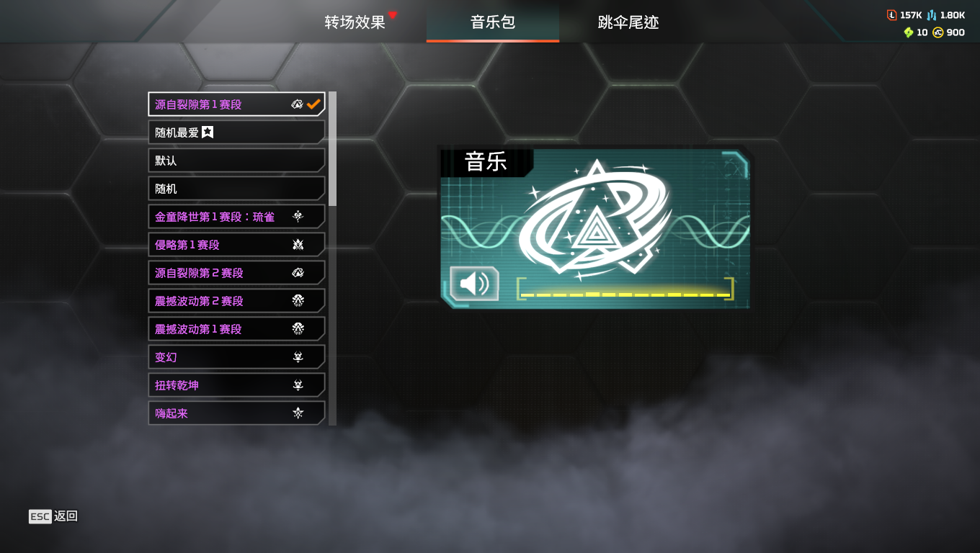Screen dimensions: 980x553
Task: Choose the 源自裂隙第2赛段 music pack
Action: [236, 273]
